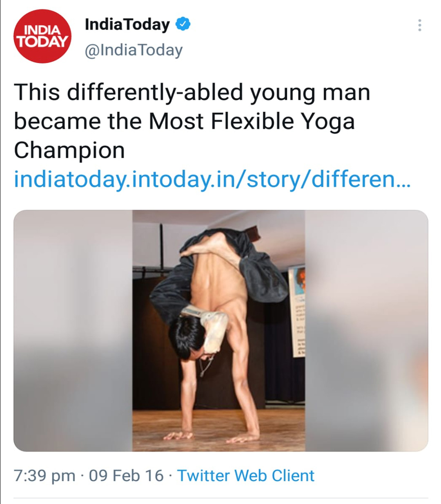Open the three-dot more options menu

tap(419, 25)
